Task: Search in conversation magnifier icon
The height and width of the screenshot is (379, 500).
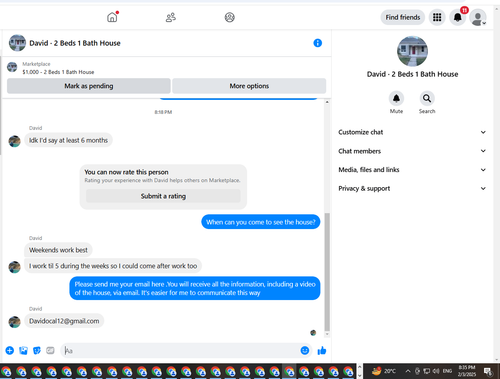Action: [x=427, y=99]
